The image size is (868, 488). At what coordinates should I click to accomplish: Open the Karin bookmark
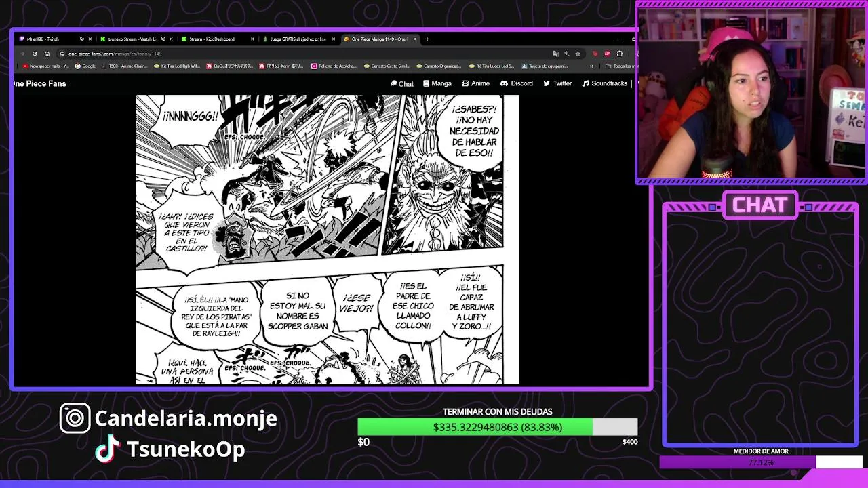click(282, 66)
